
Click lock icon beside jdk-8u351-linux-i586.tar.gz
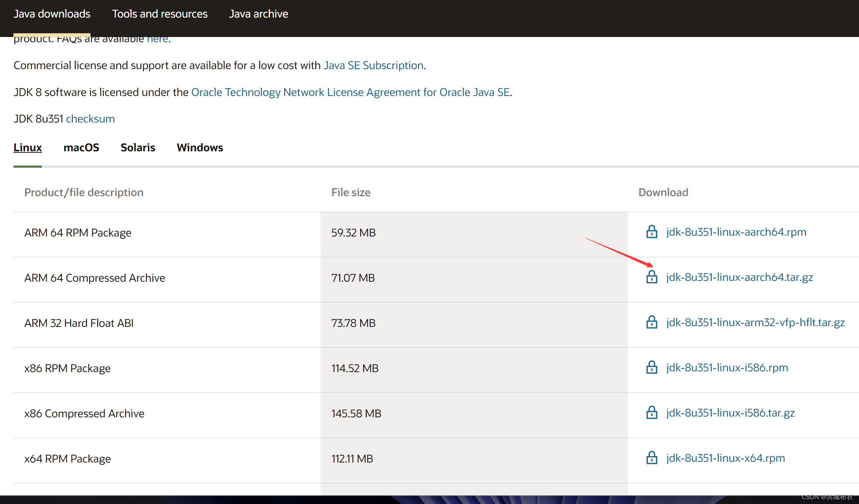click(652, 412)
